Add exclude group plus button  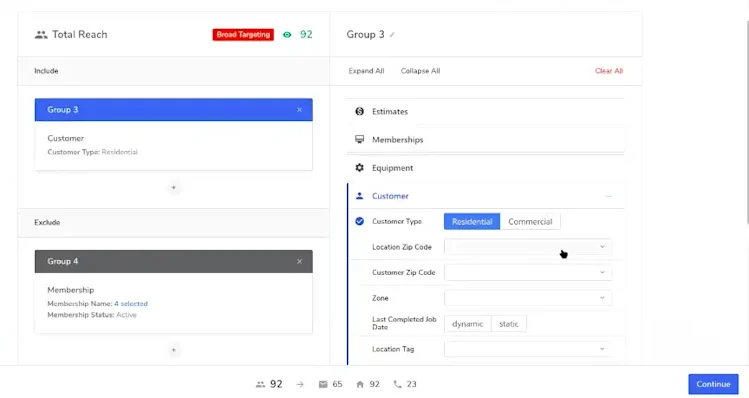tap(173, 350)
